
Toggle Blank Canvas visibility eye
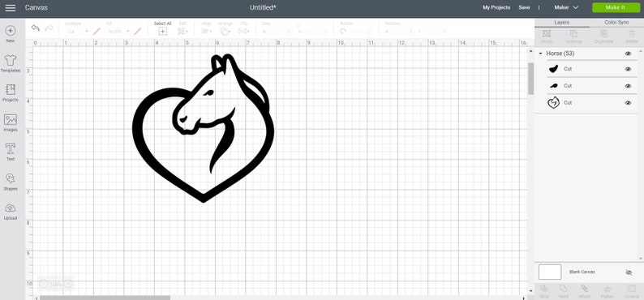click(x=629, y=272)
